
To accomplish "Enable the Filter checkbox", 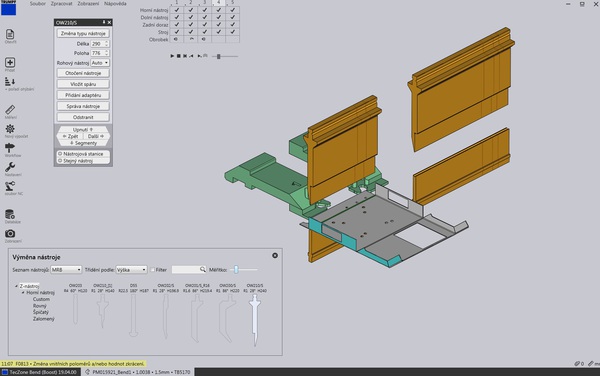I will 152,270.
